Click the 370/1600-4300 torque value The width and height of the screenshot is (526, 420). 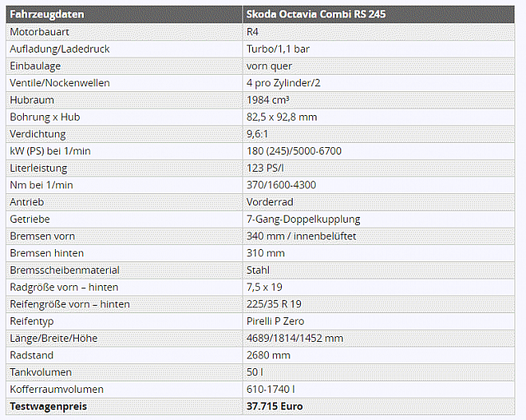click(x=281, y=185)
